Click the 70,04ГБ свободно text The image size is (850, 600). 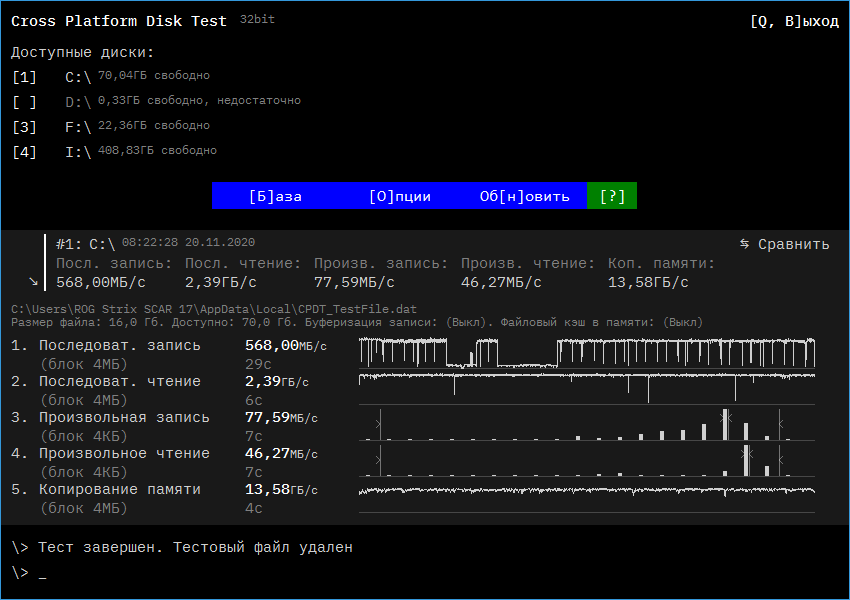click(x=154, y=75)
